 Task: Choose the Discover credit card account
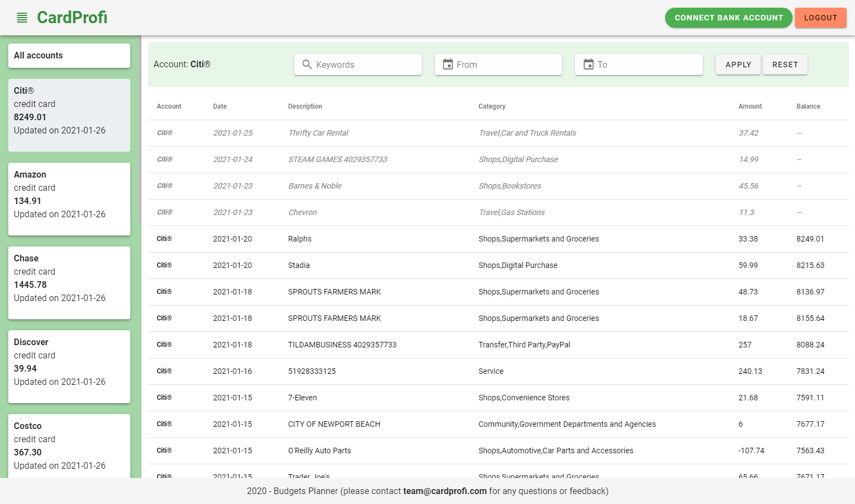[69, 366]
